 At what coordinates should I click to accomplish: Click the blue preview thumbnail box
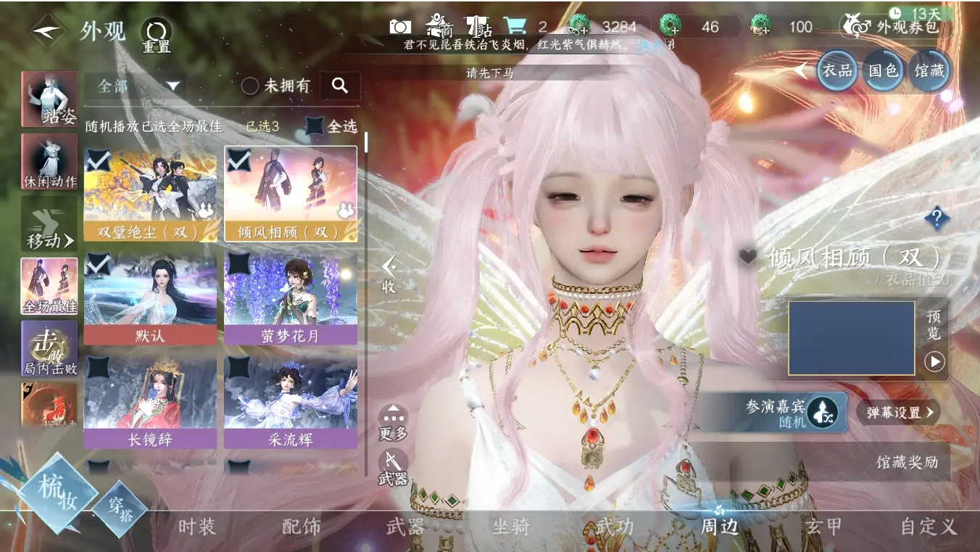click(851, 338)
